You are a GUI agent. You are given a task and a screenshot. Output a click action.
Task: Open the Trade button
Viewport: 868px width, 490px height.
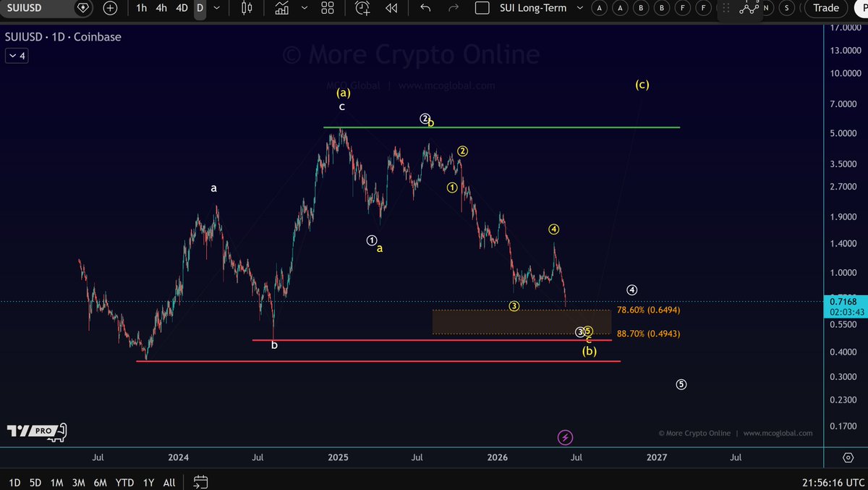825,8
